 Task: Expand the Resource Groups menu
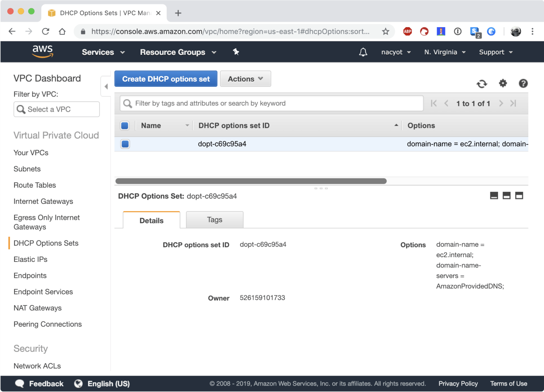point(178,52)
